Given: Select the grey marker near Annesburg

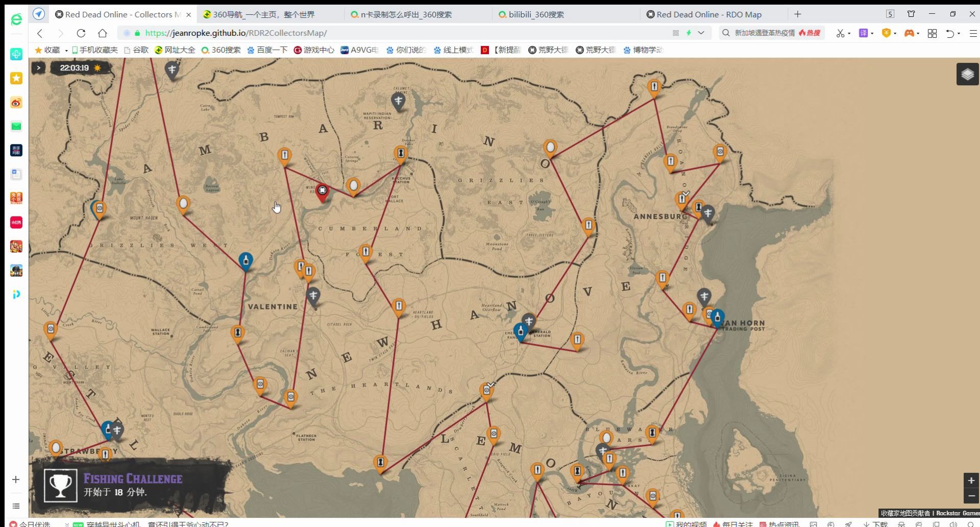Looking at the screenshot, I should 707,214.
